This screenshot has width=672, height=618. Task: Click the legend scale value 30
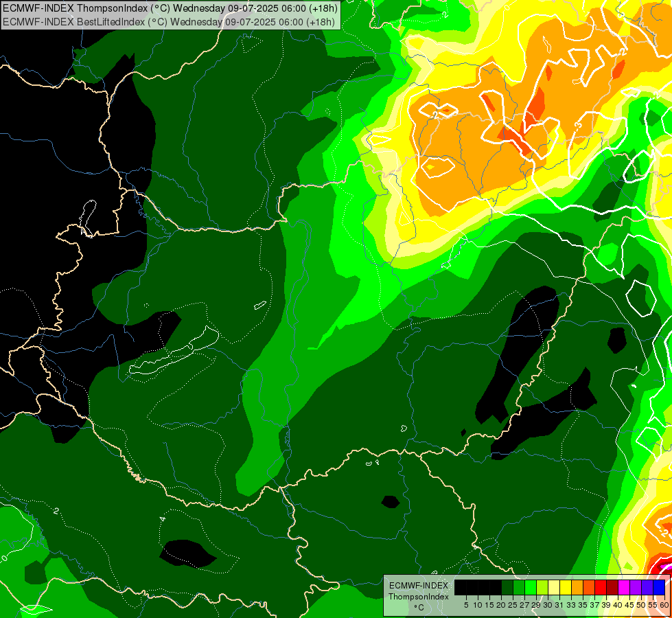coord(548,605)
